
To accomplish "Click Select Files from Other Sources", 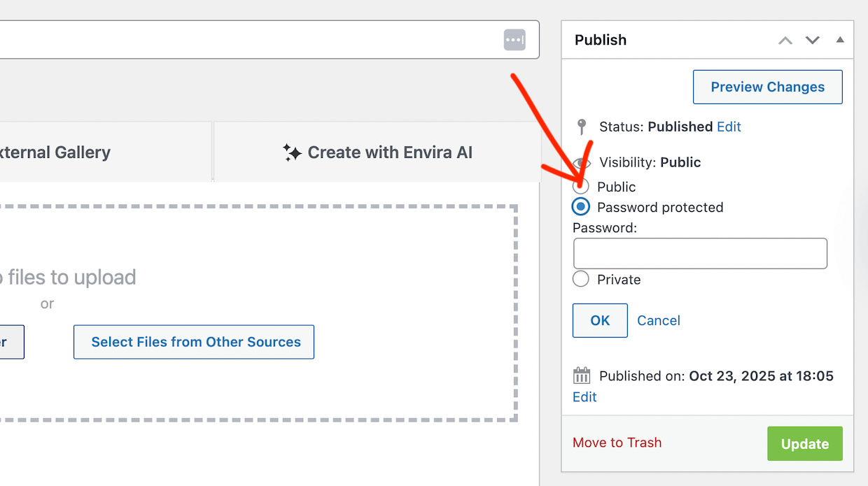I will coord(194,342).
